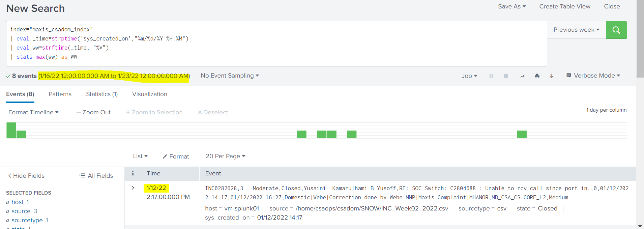Export results with download icon

coord(552,76)
